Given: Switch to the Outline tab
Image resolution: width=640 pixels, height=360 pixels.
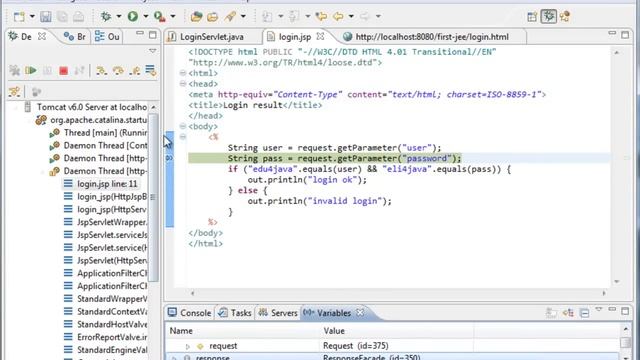Looking at the screenshot, I should pos(107,37).
